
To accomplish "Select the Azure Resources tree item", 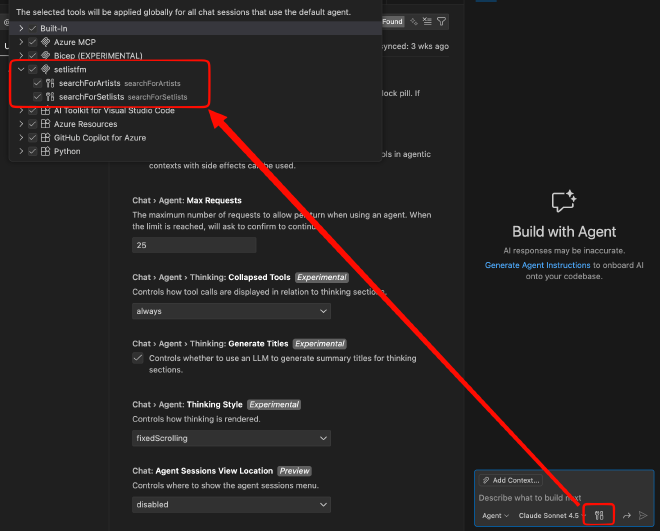I will (x=85, y=124).
